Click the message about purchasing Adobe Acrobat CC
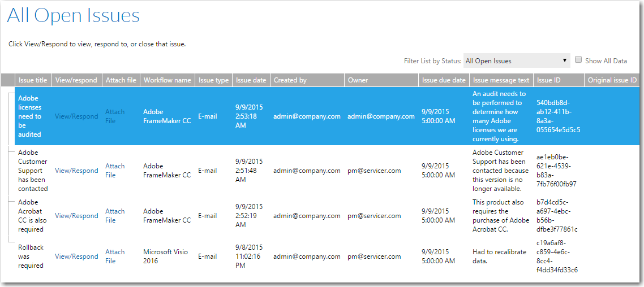 [501, 216]
